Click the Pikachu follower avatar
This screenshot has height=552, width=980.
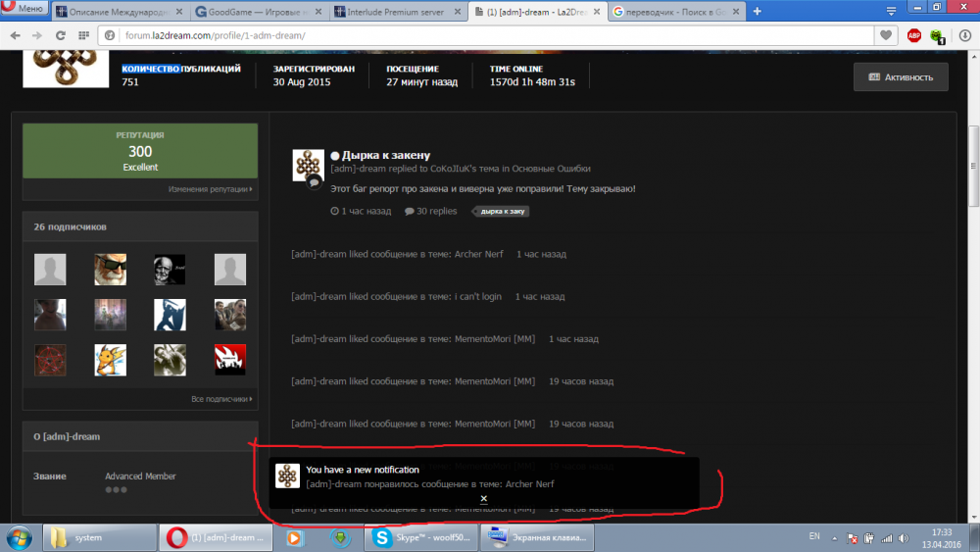click(110, 360)
